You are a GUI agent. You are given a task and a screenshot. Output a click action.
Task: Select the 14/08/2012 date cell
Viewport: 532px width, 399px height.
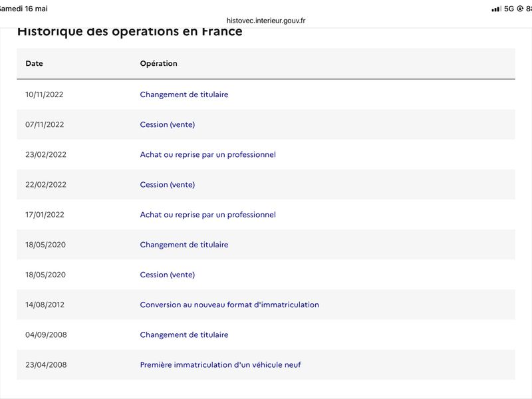[x=45, y=305]
